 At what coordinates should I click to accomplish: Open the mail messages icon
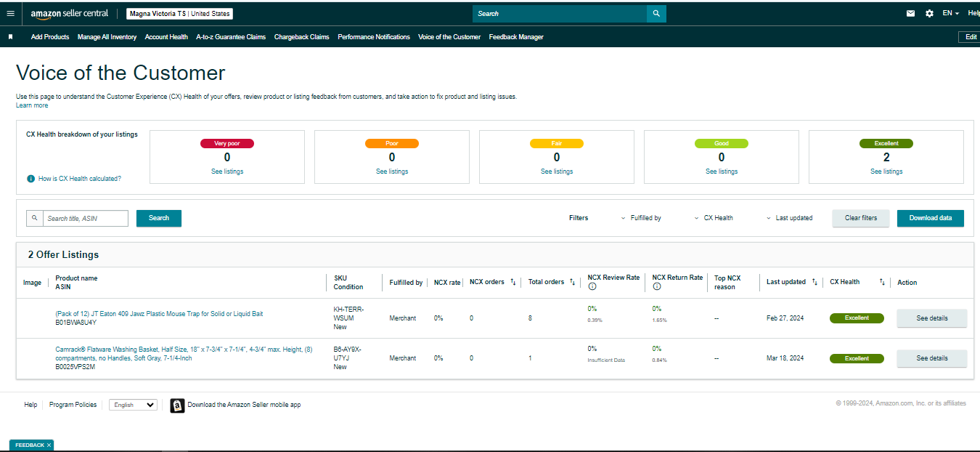[910, 14]
